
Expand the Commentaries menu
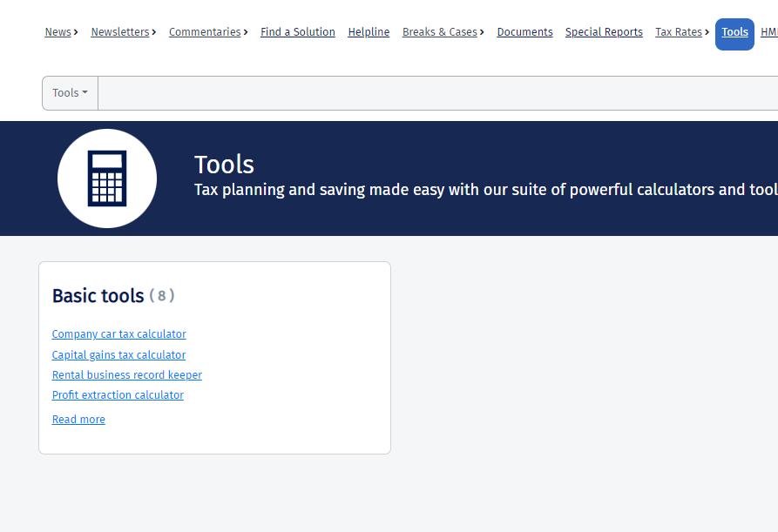(207, 32)
